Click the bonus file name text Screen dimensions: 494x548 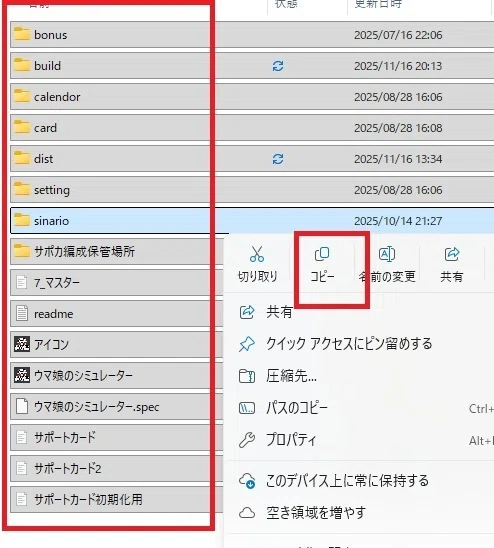click(50, 35)
